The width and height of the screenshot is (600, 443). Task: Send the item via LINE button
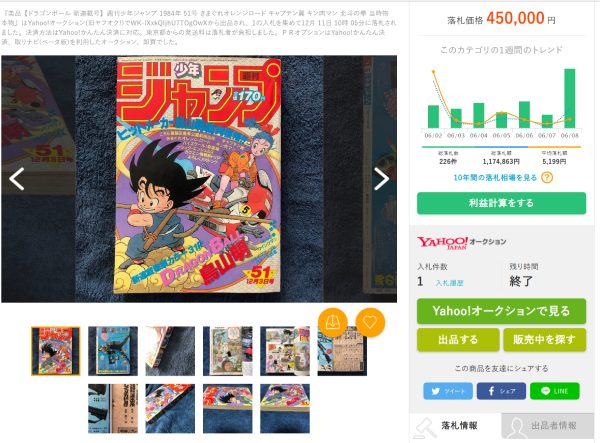[x=554, y=391]
